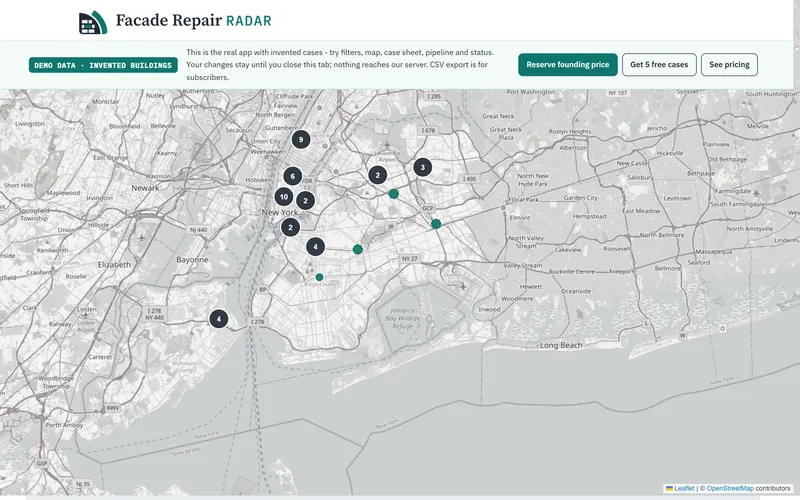This screenshot has width=800, height=500.
Task: Select green case marker near Kings County
Action: pos(319,277)
